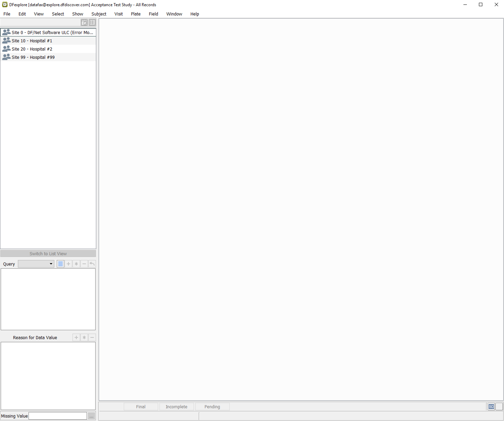The height and width of the screenshot is (421, 504).
Task: Click the Missing Value input field
Action: tap(58, 416)
